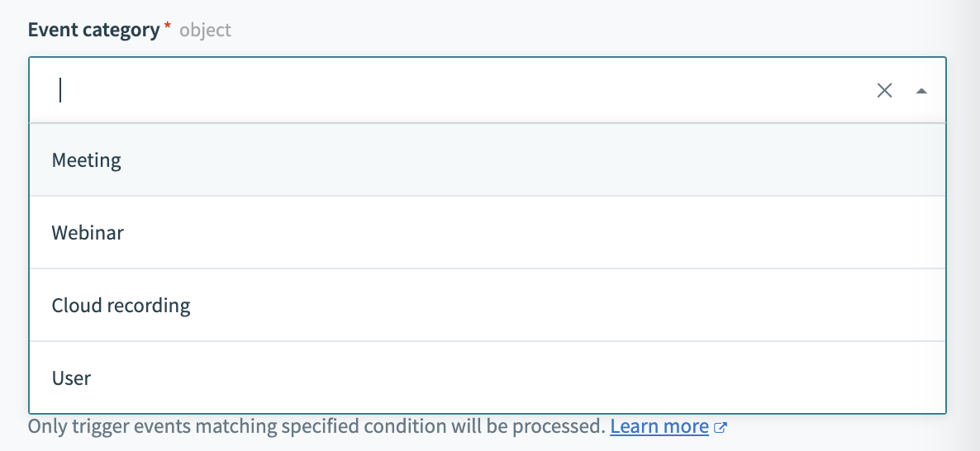The width and height of the screenshot is (980, 451).
Task: Choose Webinar from the list
Action: [x=487, y=233]
